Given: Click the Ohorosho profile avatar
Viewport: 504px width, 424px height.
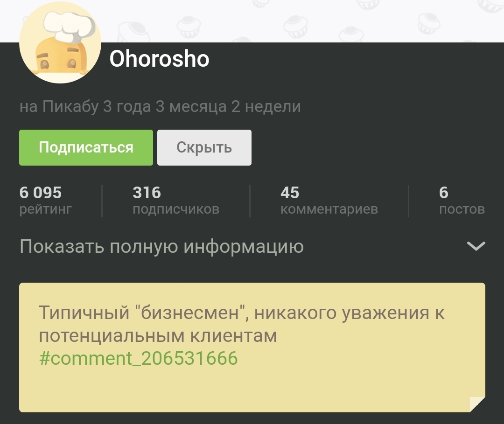Looking at the screenshot, I should pos(60,42).
